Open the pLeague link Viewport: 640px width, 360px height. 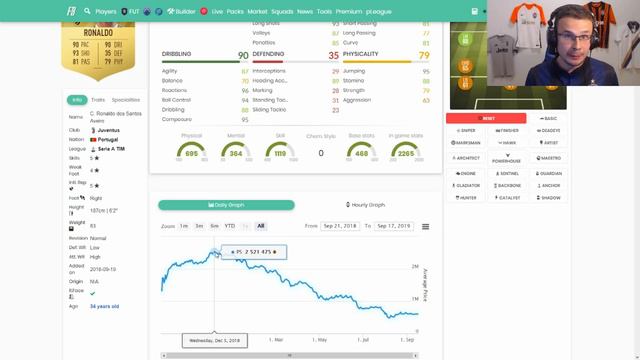coord(378,11)
